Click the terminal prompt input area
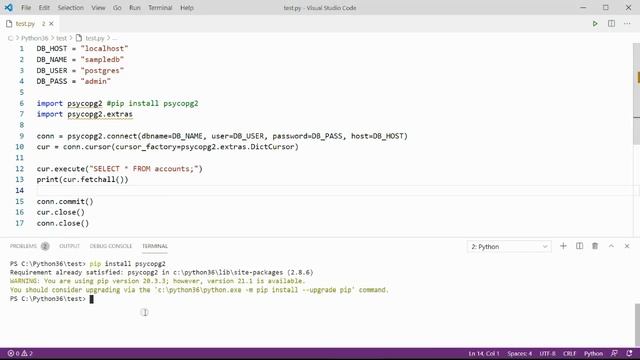Screen dimensions: 640x360 (91, 299)
